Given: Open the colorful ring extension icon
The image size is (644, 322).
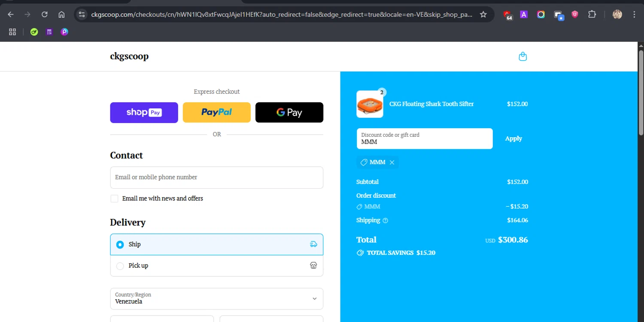Looking at the screenshot, I should pos(541,15).
